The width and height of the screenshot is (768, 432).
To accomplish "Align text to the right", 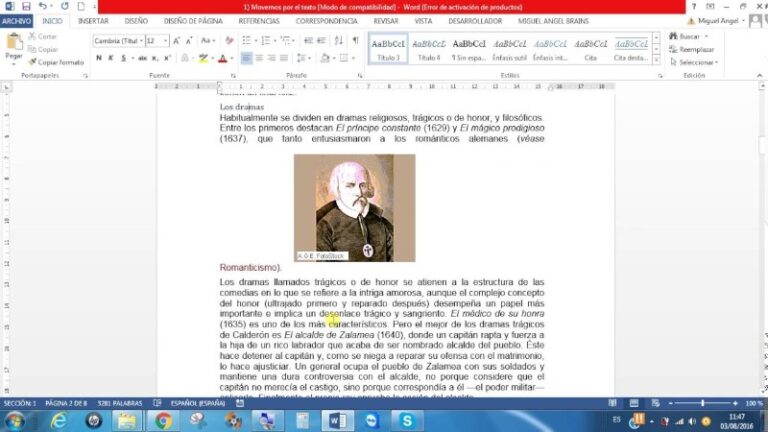I will (271, 58).
